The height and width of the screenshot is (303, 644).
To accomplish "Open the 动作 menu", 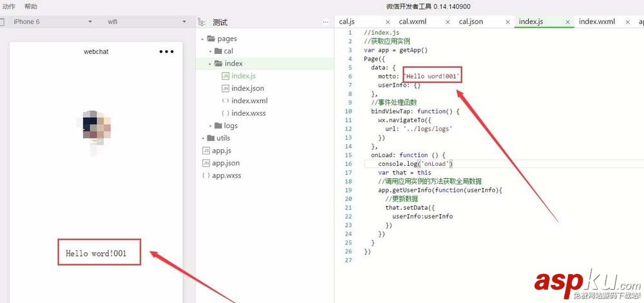I will [x=8, y=6].
